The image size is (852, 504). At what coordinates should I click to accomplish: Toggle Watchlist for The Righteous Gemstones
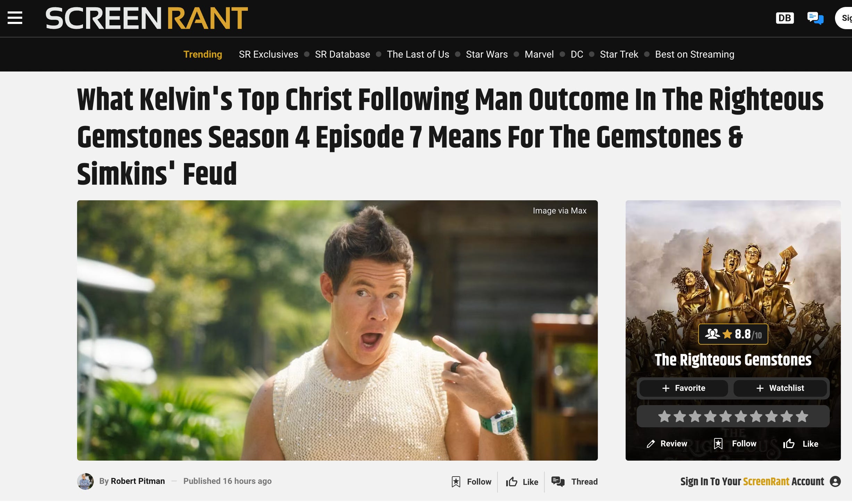pos(780,388)
